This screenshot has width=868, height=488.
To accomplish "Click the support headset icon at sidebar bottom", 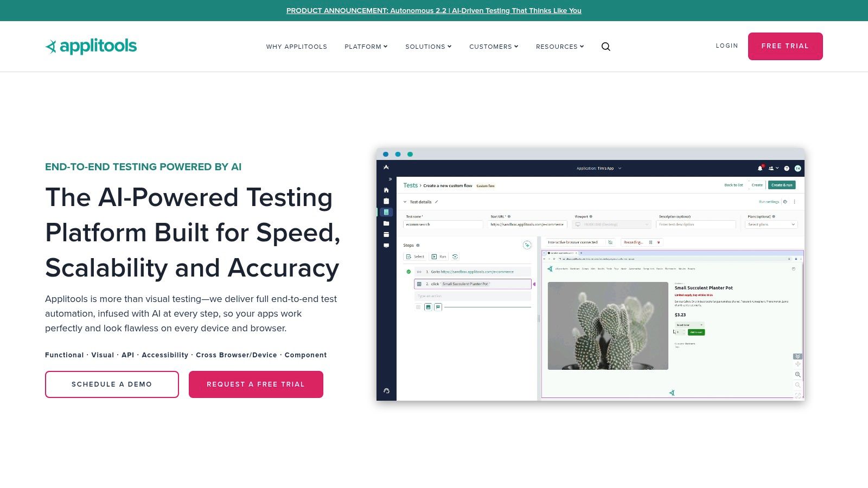I will point(386,390).
